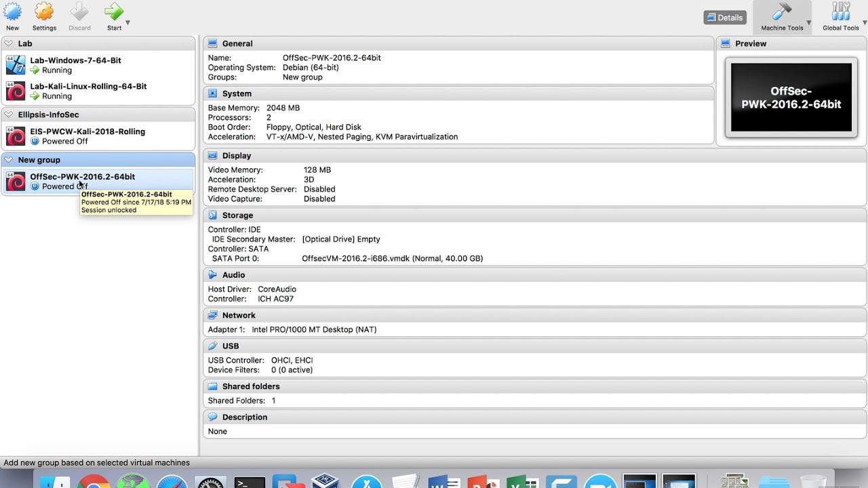
Task: Click the Discard toolbar icon
Action: [79, 12]
